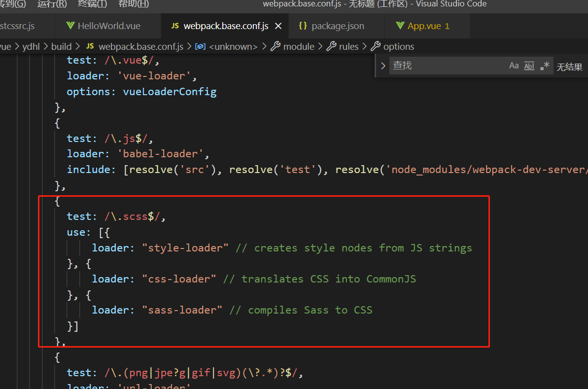Image resolution: width=588 pixels, height=389 pixels.
Task: Click the "style-loader" string
Action: click(185, 248)
